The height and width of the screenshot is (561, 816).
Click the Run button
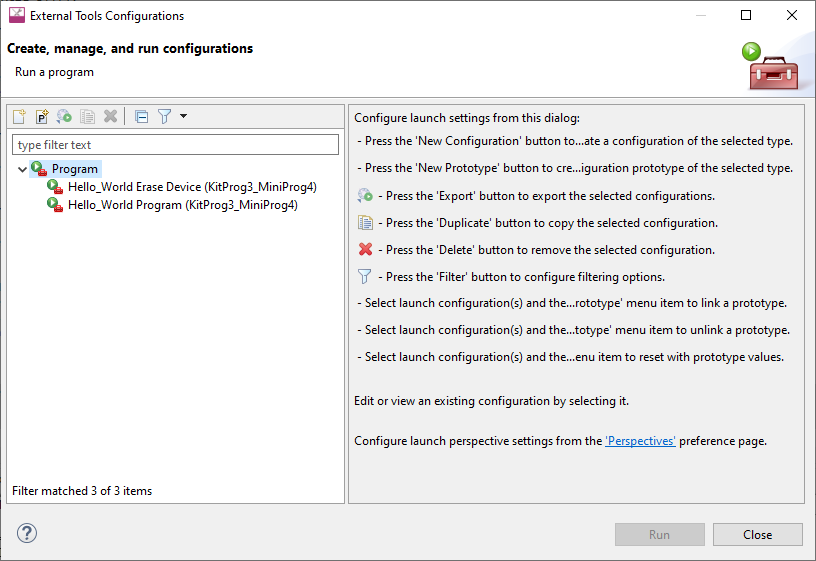click(x=659, y=534)
